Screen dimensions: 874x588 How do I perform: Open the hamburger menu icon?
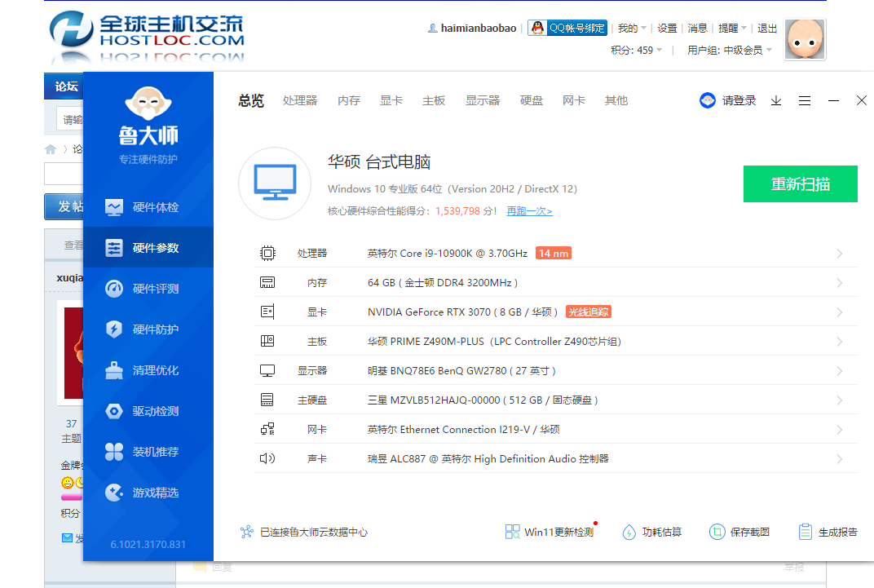(x=805, y=100)
